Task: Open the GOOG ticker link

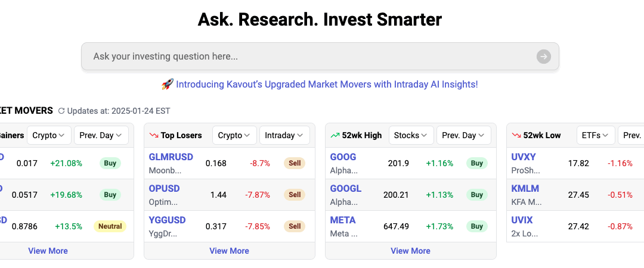Action: coord(343,157)
